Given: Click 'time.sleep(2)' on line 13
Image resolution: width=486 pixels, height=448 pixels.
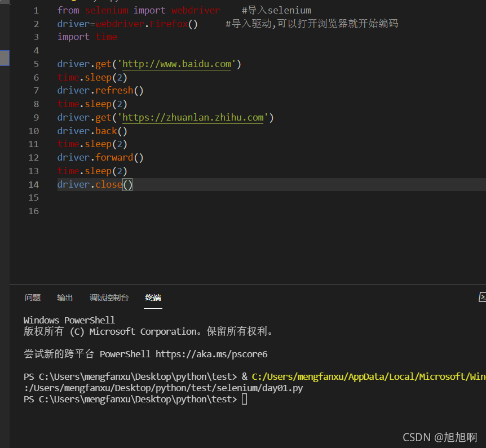Looking at the screenshot, I should [x=92, y=171].
